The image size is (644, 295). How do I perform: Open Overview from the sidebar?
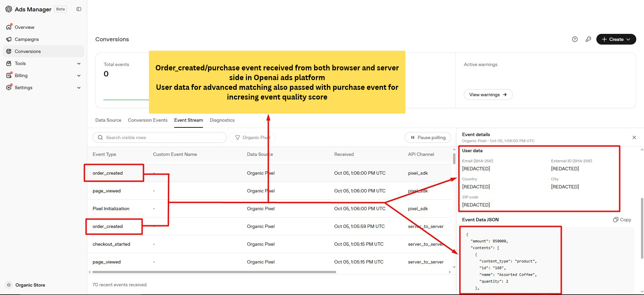(x=43, y=27)
